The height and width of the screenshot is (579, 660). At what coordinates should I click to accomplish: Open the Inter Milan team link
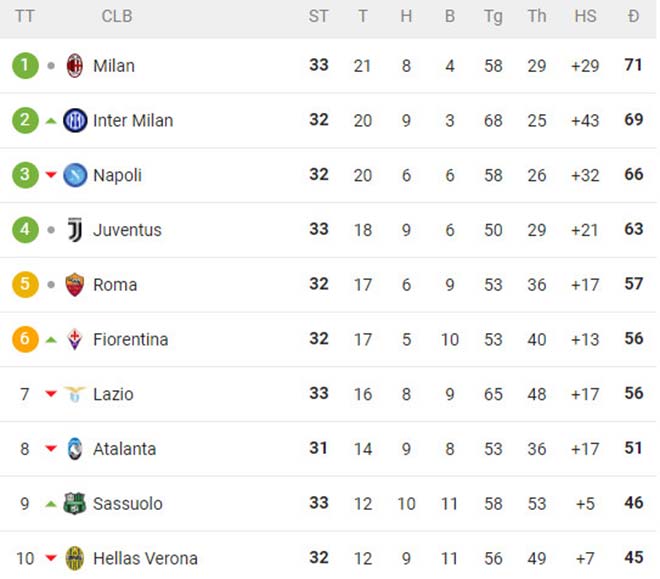(x=133, y=121)
